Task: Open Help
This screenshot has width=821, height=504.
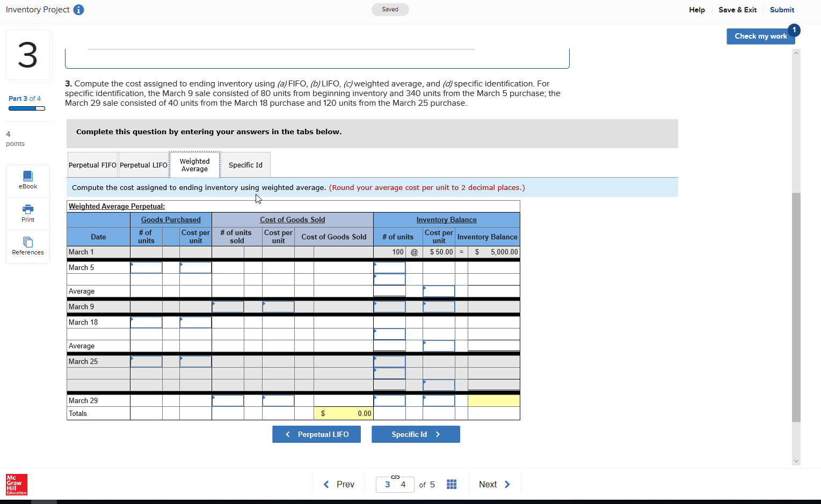Action: (696, 9)
